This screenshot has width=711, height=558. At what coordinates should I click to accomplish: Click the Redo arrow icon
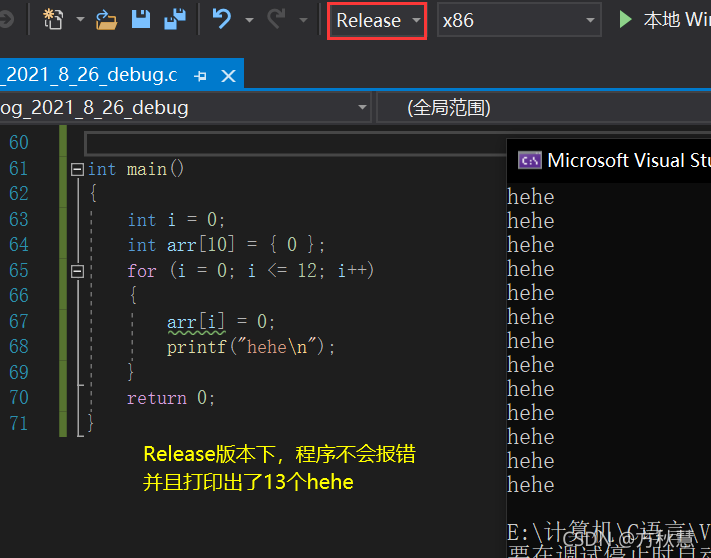pos(276,19)
